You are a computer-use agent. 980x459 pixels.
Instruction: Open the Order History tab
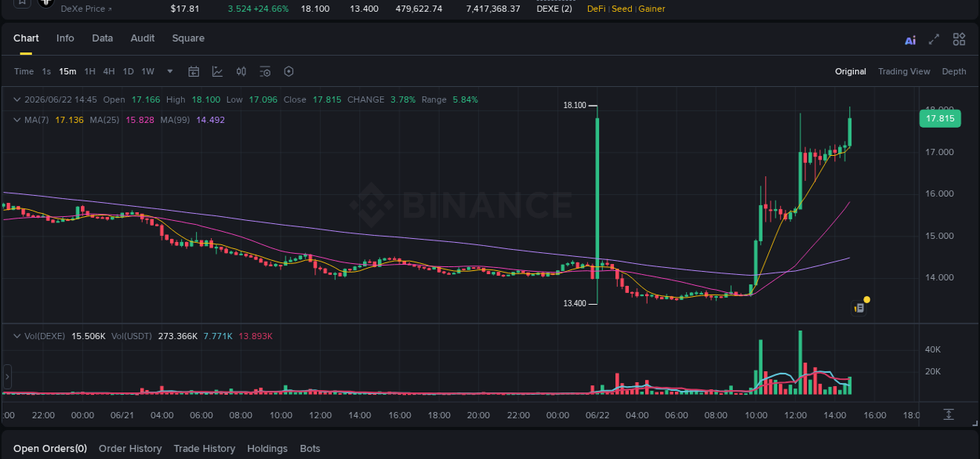point(130,449)
